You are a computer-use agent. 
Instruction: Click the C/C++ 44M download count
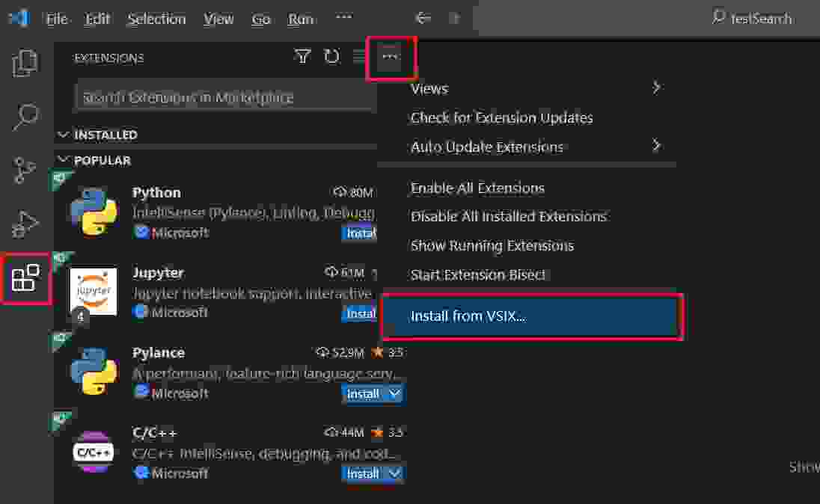[x=344, y=432]
